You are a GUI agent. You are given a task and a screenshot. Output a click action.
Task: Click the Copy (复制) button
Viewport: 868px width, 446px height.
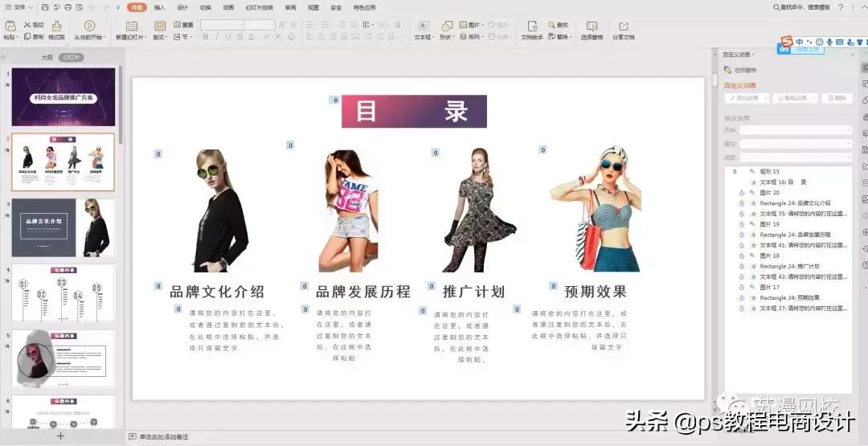point(33,37)
